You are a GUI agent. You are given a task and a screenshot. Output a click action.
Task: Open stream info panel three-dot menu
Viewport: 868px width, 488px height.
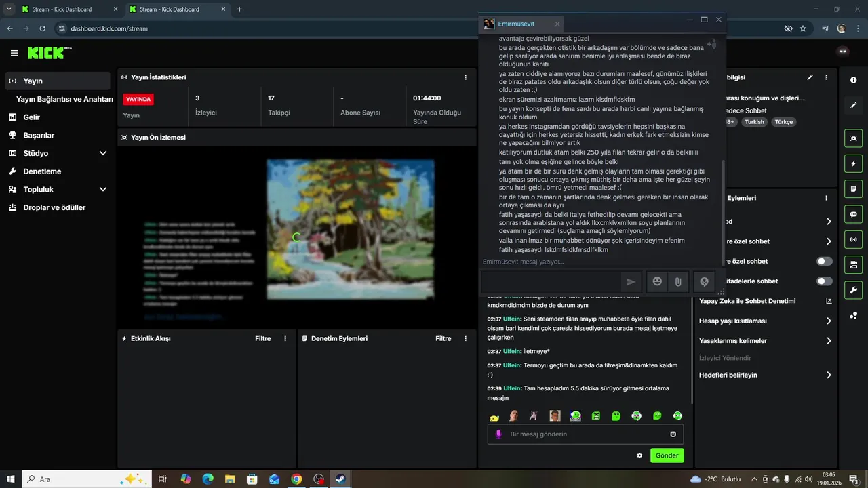coord(826,77)
